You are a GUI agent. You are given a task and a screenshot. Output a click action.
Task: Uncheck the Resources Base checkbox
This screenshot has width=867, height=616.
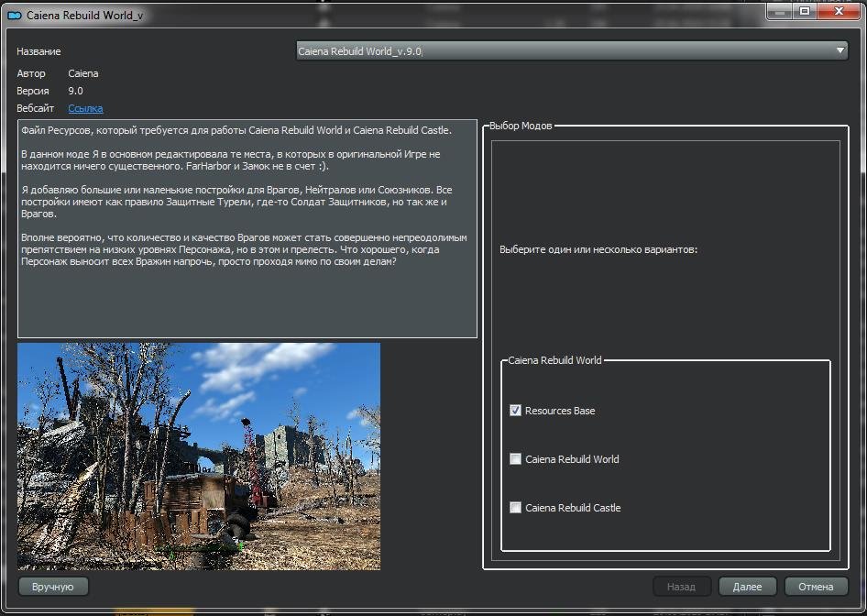pyautogui.click(x=515, y=411)
